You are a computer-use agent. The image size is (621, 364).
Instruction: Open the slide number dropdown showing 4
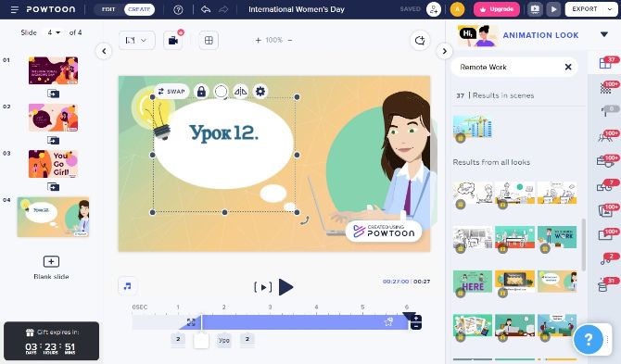pyautogui.click(x=54, y=32)
